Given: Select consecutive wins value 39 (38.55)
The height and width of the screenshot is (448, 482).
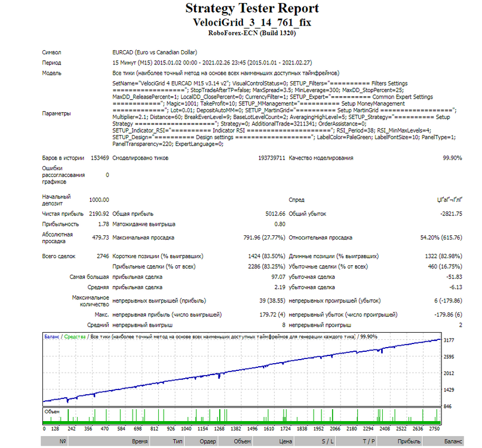Looking at the screenshot, I should click(272, 300).
